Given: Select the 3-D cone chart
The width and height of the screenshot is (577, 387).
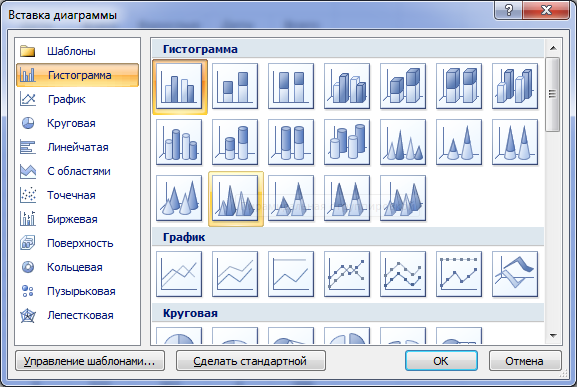Looking at the screenshot, I should [x=179, y=198].
